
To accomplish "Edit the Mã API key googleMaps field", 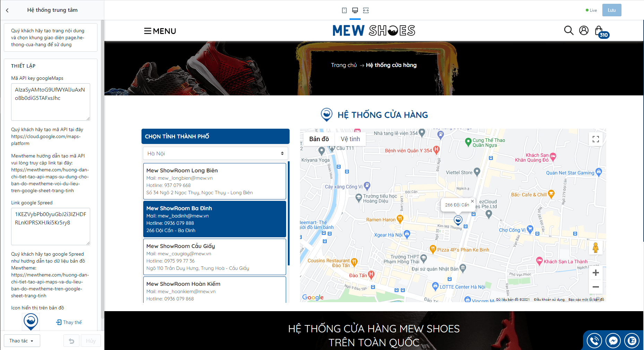I will (x=51, y=102).
